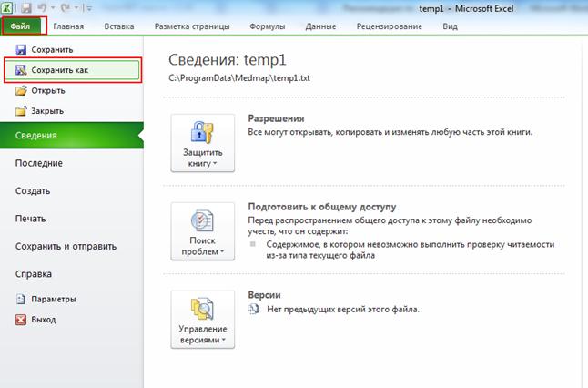Click the Redo arrow in title bar
588x388 pixels.
pyautogui.click(x=63, y=7)
